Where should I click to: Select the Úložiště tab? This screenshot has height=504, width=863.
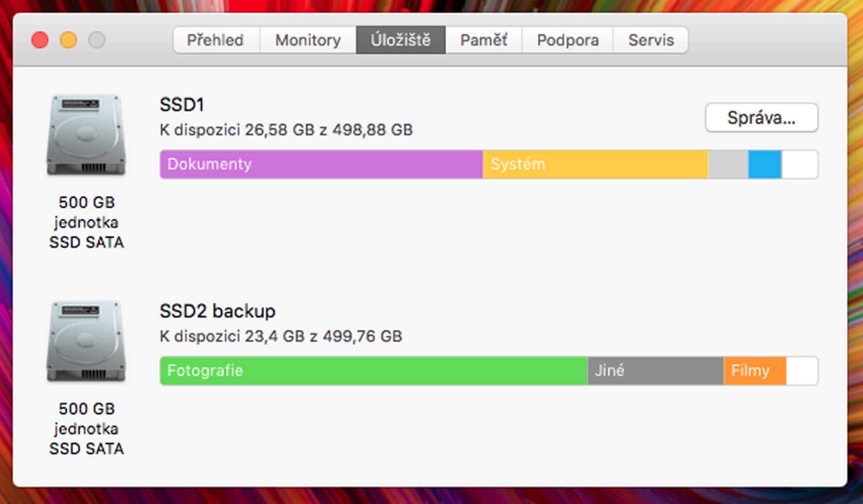coord(400,40)
